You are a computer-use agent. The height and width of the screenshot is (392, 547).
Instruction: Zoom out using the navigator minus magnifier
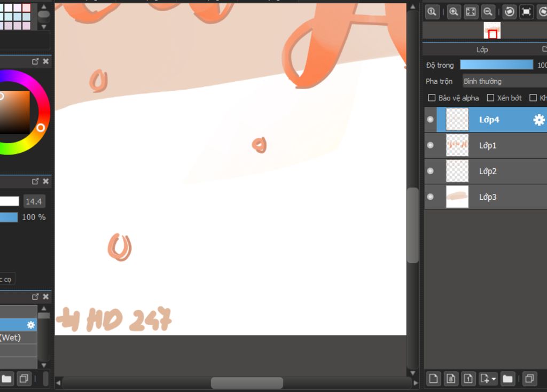(x=488, y=12)
